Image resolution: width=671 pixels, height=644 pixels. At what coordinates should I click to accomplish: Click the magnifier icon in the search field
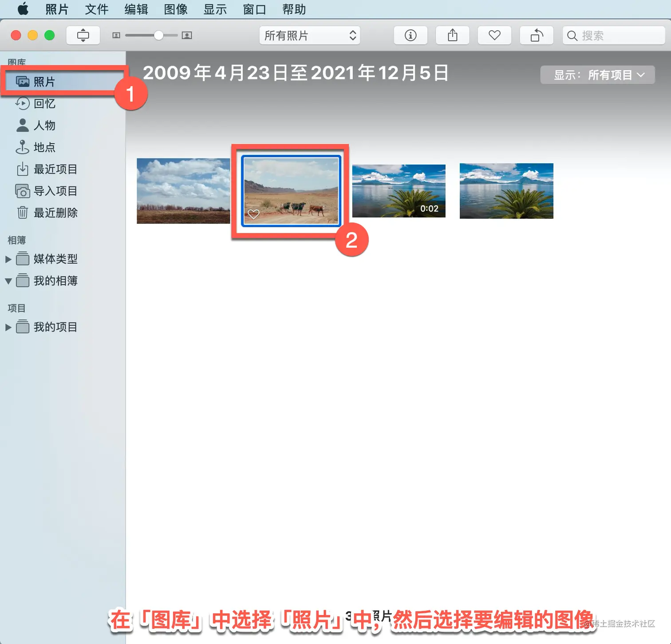tap(572, 36)
